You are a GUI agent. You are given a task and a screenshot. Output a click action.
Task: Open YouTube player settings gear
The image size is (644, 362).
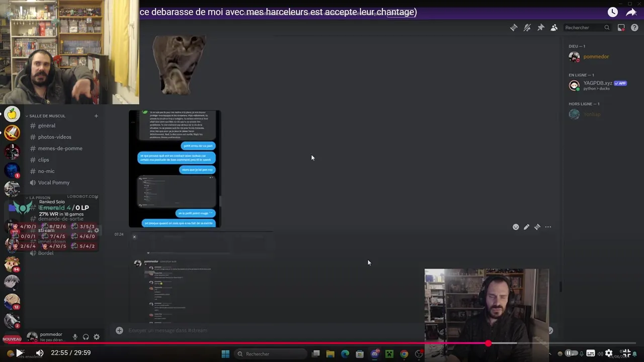pyautogui.click(x=609, y=353)
